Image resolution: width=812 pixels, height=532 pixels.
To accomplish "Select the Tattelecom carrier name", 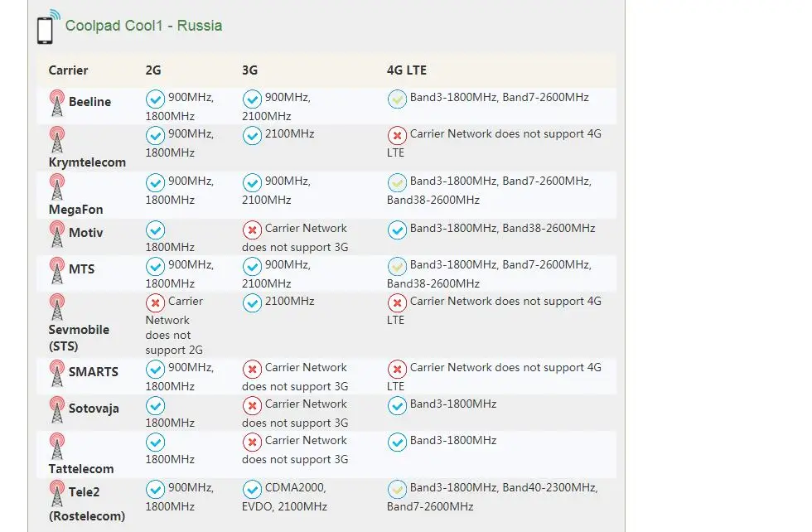I will point(81,469).
